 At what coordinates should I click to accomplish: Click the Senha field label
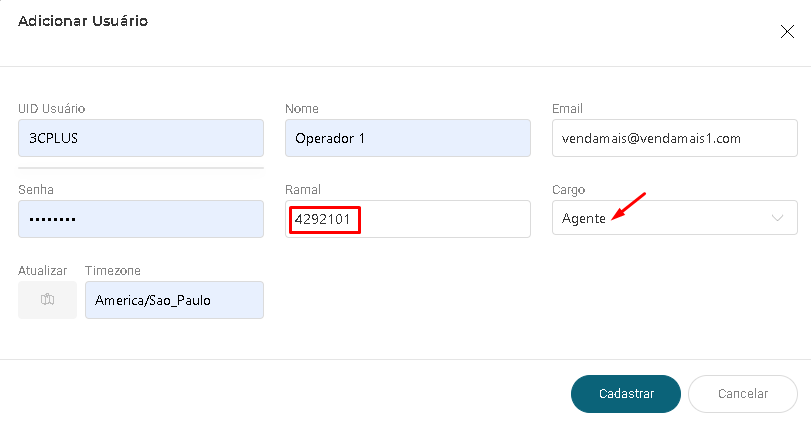(36, 190)
